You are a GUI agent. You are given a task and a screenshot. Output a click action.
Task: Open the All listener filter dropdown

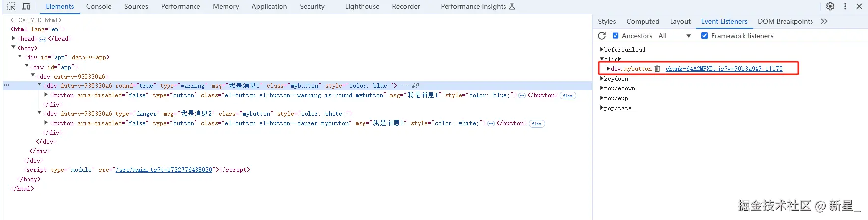click(x=674, y=36)
